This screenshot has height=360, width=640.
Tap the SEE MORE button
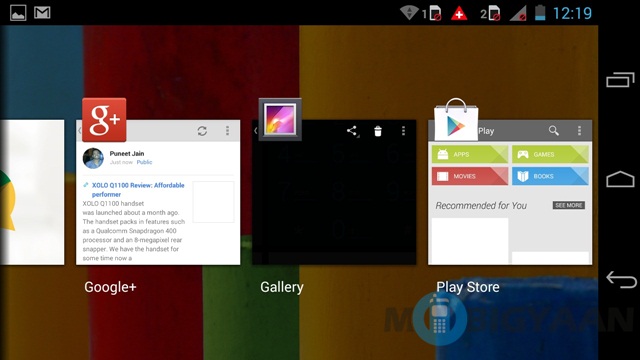[569, 205]
